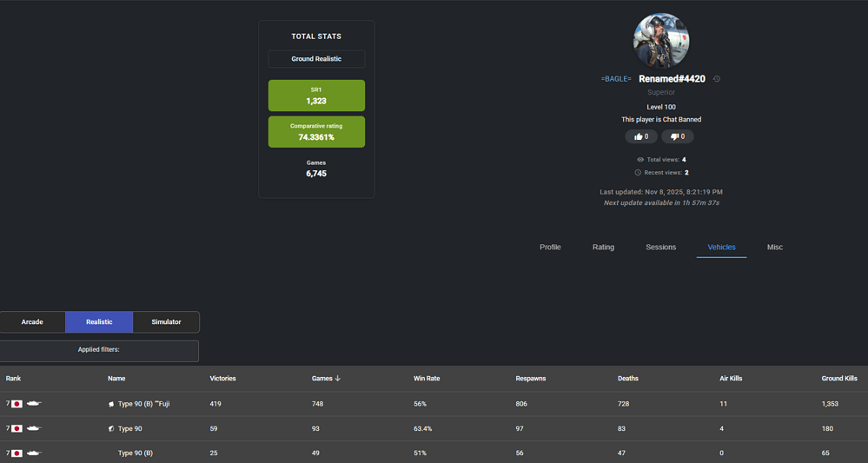Click the pilot profile avatar image
Image resolution: width=868 pixels, height=463 pixels.
pyautogui.click(x=660, y=40)
